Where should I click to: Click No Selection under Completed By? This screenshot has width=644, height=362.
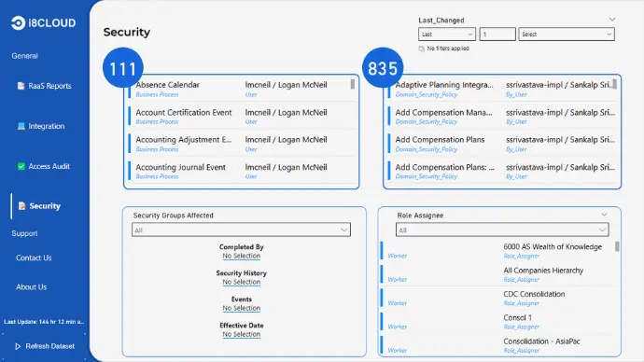coord(242,256)
